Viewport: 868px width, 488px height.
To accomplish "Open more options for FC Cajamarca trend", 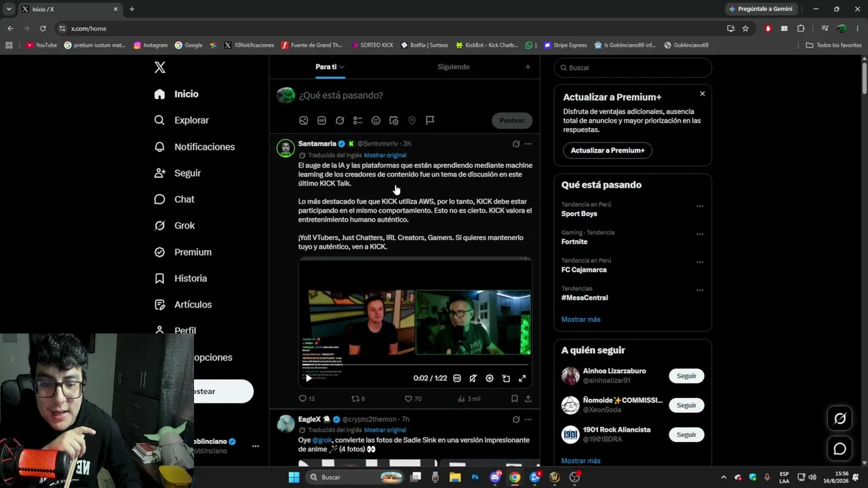I will point(700,262).
